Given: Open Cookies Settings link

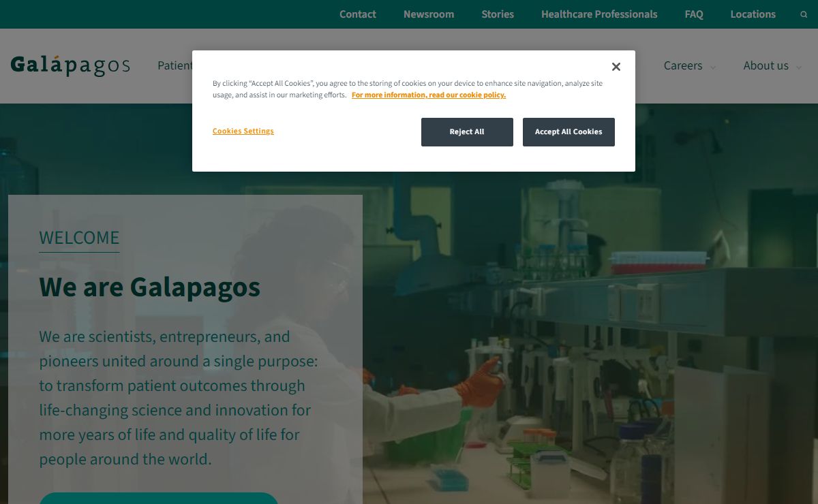Looking at the screenshot, I should tap(243, 131).
